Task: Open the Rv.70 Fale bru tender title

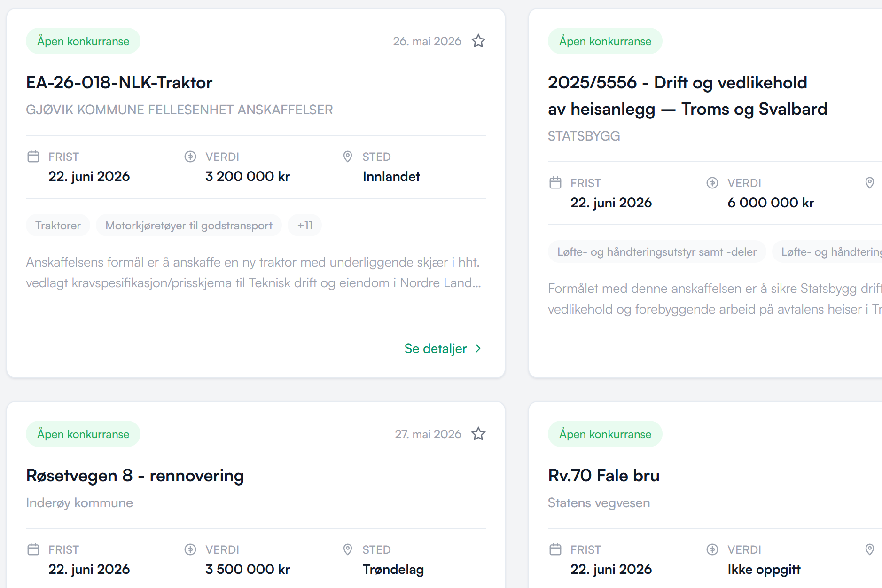Action: point(604,476)
